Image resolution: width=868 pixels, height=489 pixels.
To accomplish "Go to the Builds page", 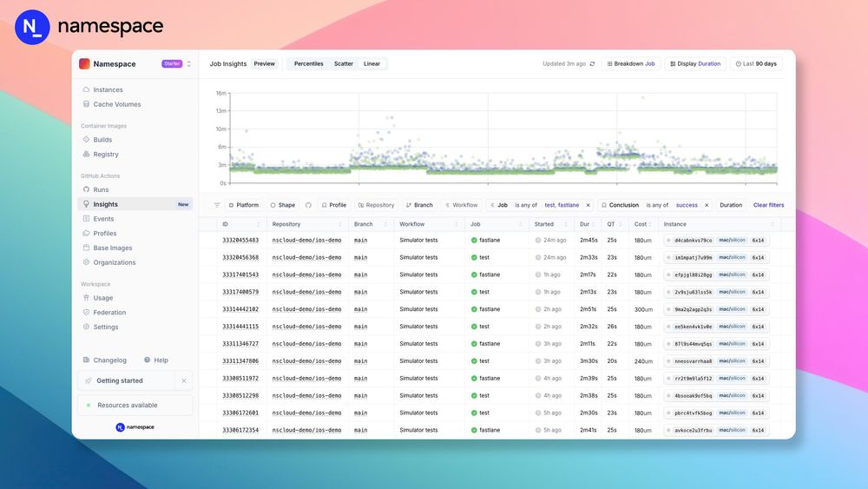I will [102, 140].
